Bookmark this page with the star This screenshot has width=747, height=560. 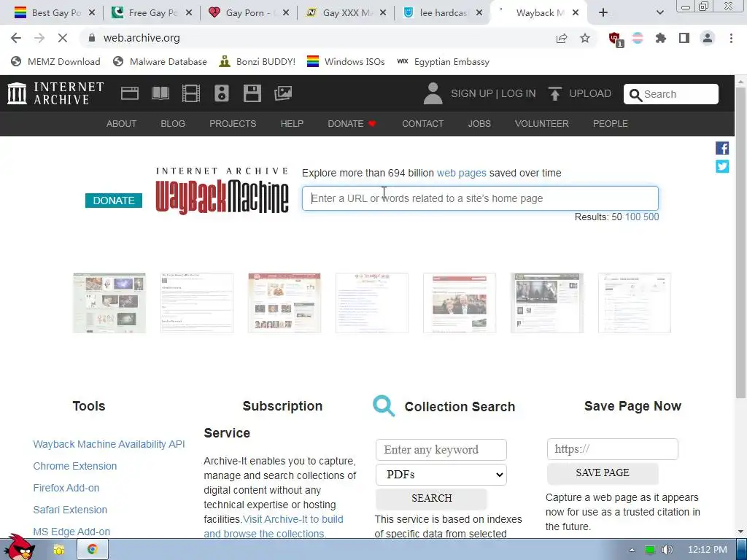point(585,38)
